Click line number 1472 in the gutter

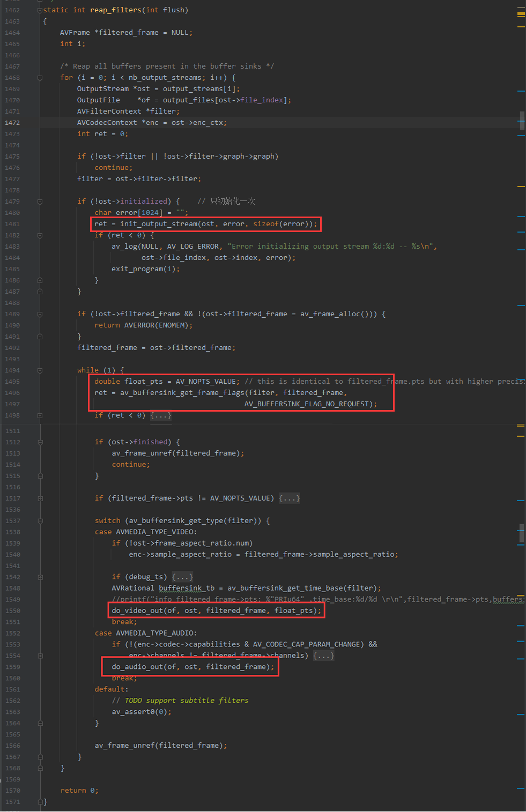(12, 123)
